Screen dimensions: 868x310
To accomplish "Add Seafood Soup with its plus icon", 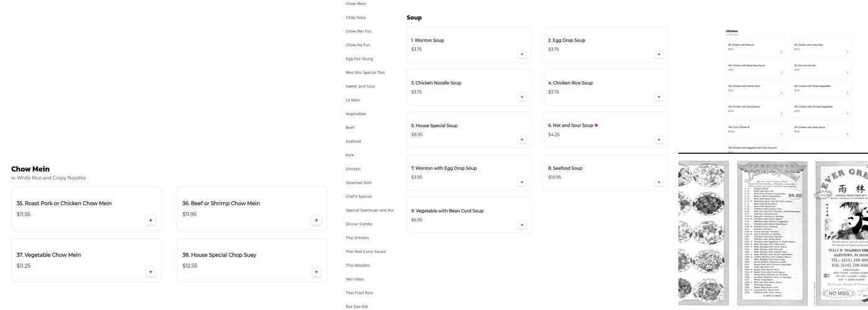I will (659, 182).
